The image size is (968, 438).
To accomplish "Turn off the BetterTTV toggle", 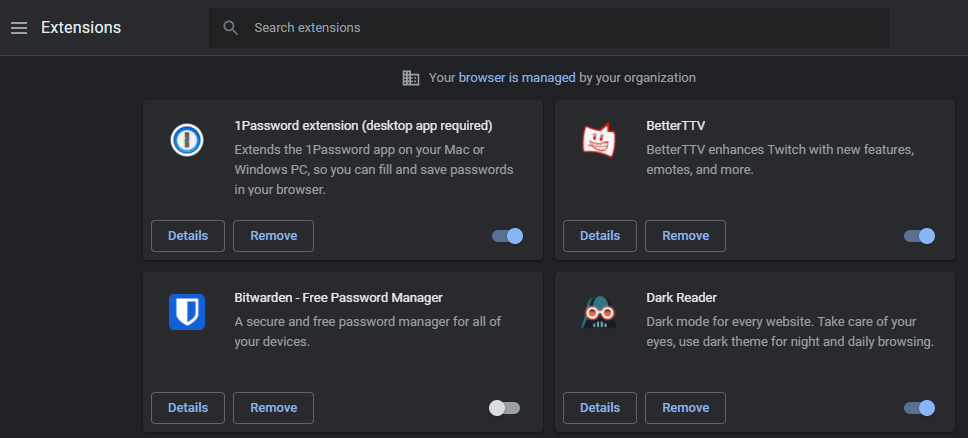I will click(x=920, y=236).
